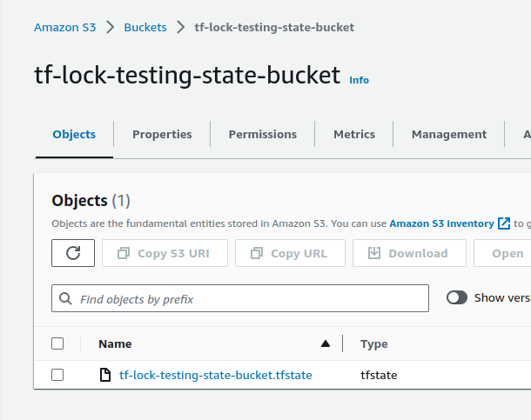Navigate to Buckets breadcrumb link

(x=145, y=28)
